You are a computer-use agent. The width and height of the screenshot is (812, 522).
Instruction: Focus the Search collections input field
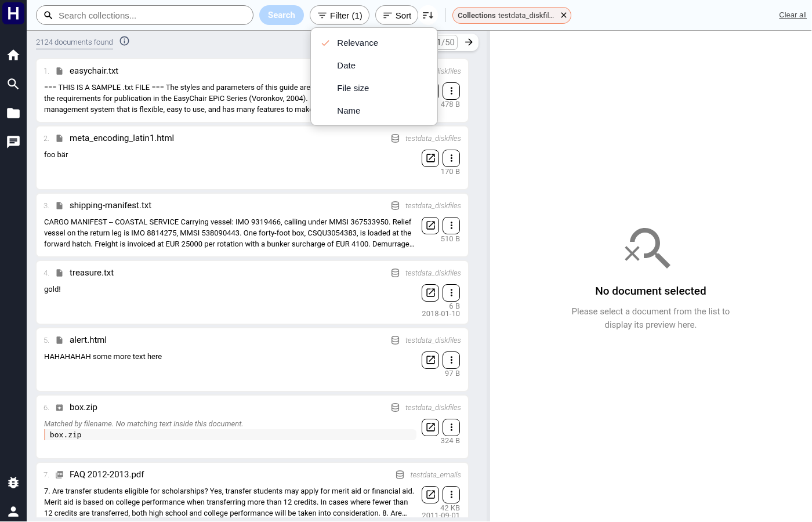pyautogui.click(x=144, y=15)
